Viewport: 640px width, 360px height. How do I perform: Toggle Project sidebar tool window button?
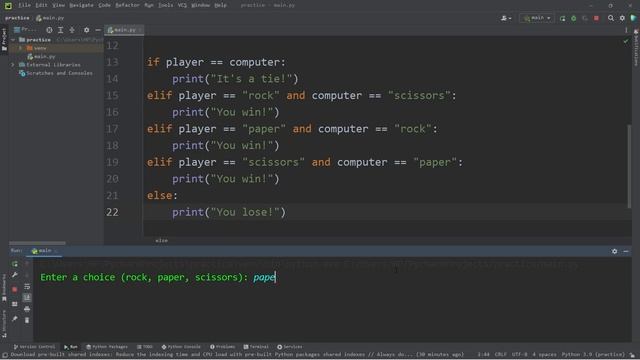pos(4,39)
